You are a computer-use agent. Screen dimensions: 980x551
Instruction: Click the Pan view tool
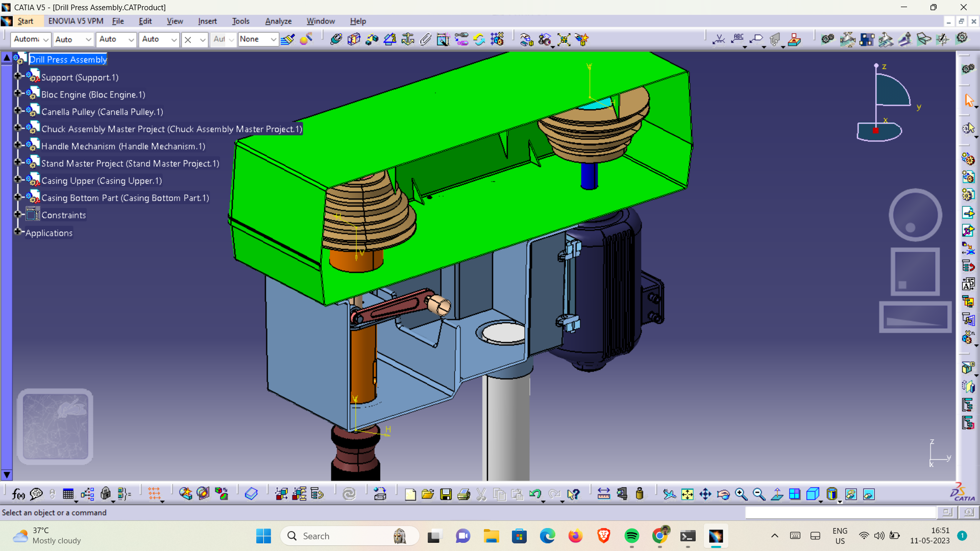coord(705,494)
